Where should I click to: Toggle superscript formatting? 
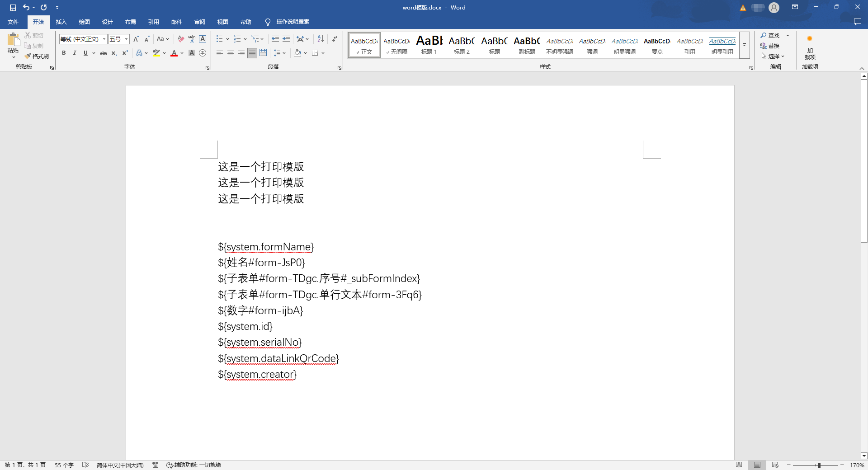(x=125, y=53)
